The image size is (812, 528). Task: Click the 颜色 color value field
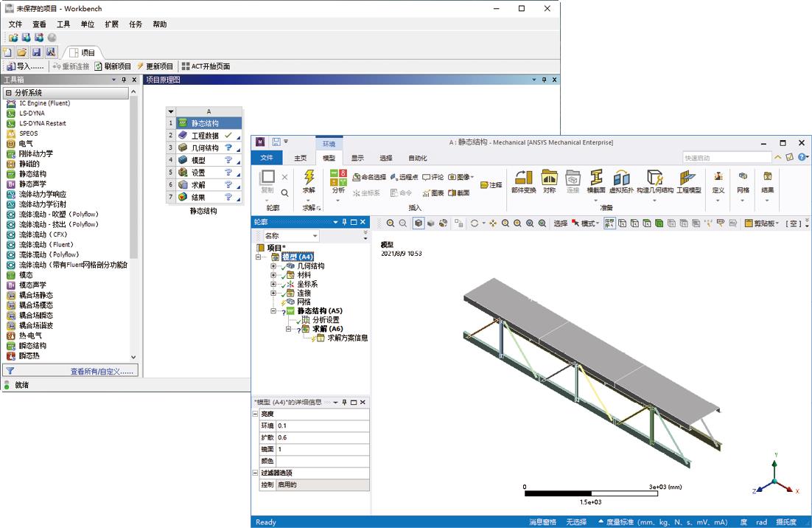pos(323,461)
